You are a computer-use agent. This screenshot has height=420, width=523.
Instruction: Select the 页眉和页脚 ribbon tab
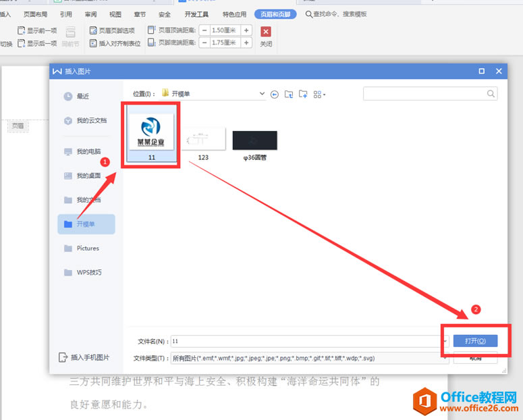pos(275,14)
